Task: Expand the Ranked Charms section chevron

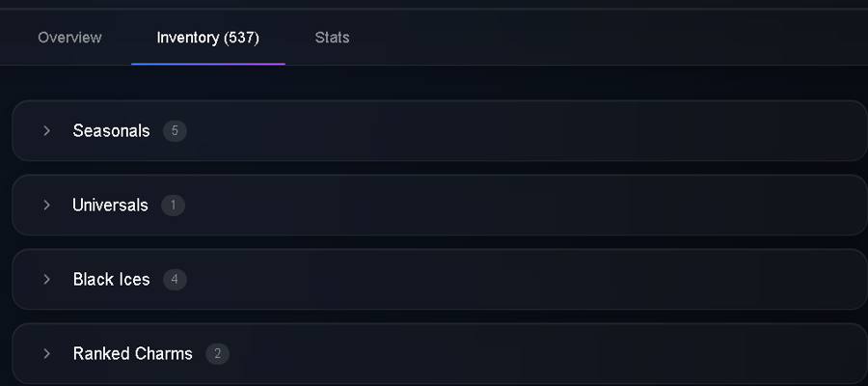Action: tap(47, 353)
